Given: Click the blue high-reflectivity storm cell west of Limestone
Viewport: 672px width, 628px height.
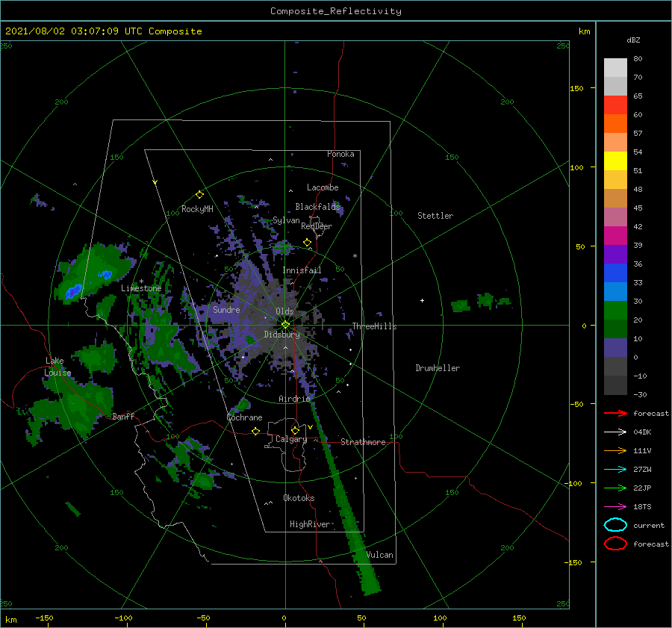Looking at the screenshot, I should (x=74, y=291).
